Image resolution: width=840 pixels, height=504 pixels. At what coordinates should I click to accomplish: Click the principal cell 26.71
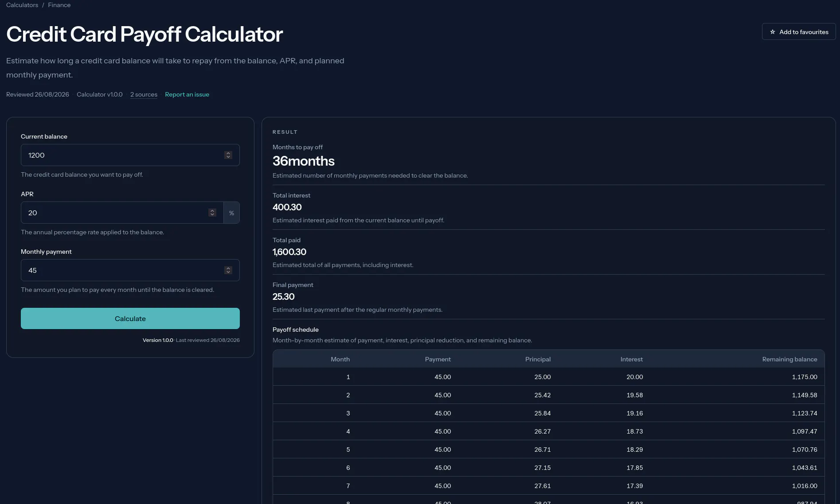tap(543, 450)
